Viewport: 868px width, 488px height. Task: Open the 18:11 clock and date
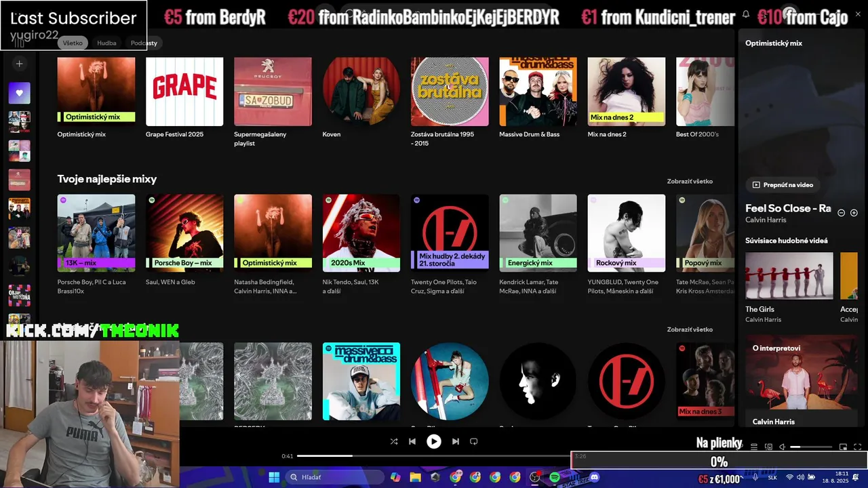(x=835, y=477)
